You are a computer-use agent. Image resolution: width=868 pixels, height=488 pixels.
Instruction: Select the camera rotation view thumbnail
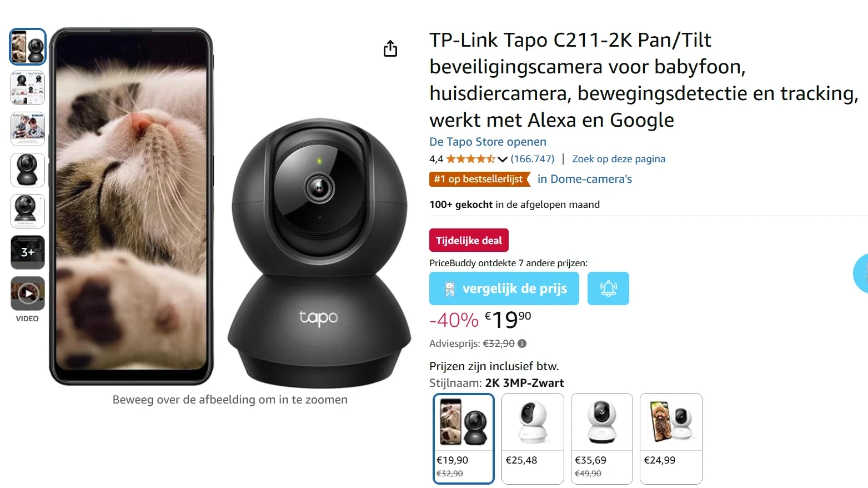pos(28,211)
